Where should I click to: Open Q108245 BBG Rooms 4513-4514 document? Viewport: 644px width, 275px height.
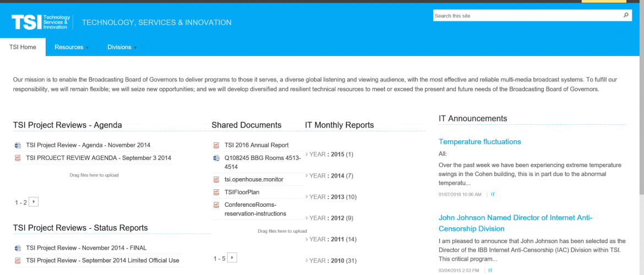click(x=263, y=163)
